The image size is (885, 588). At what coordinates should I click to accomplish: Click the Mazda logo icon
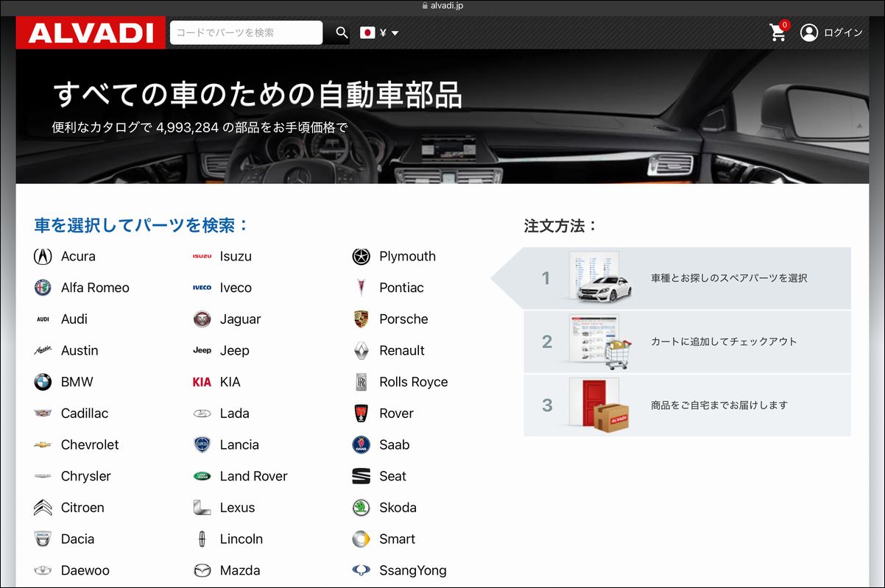(x=202, y=570)
